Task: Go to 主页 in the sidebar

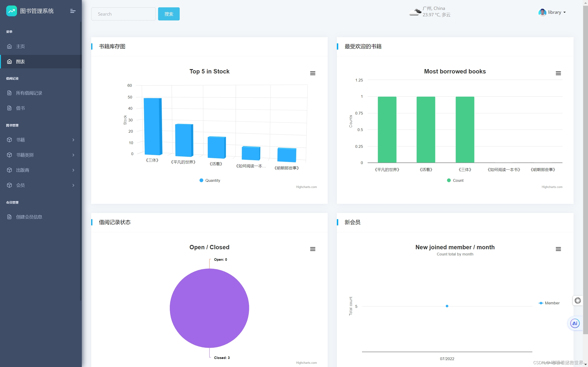Action: [x=41, y=46]
